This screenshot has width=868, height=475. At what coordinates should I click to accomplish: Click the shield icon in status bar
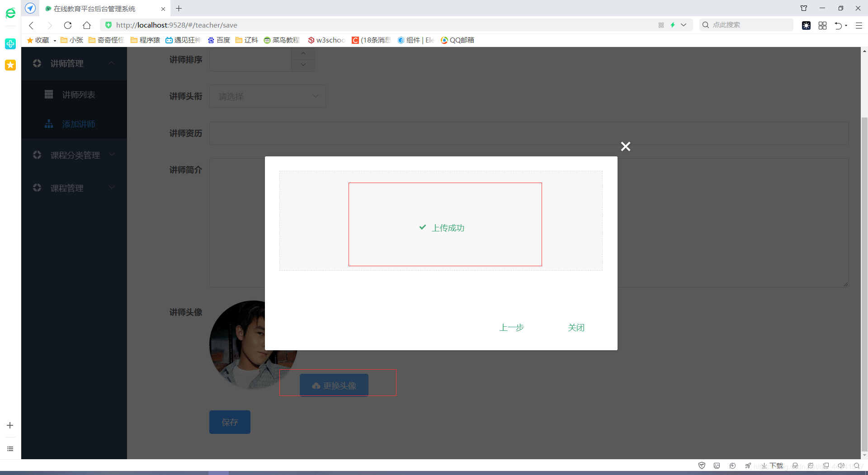(702, 466)
